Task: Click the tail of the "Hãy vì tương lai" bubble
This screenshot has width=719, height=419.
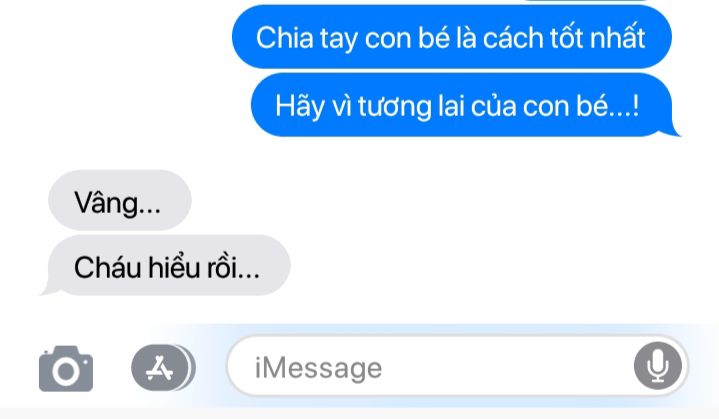Action: 673,131
